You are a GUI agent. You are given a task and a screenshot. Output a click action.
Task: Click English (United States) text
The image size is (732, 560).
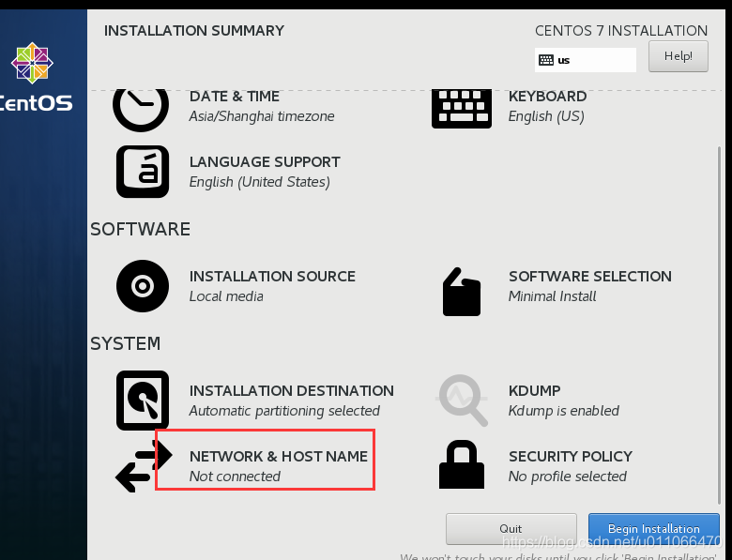pos(260,182)
